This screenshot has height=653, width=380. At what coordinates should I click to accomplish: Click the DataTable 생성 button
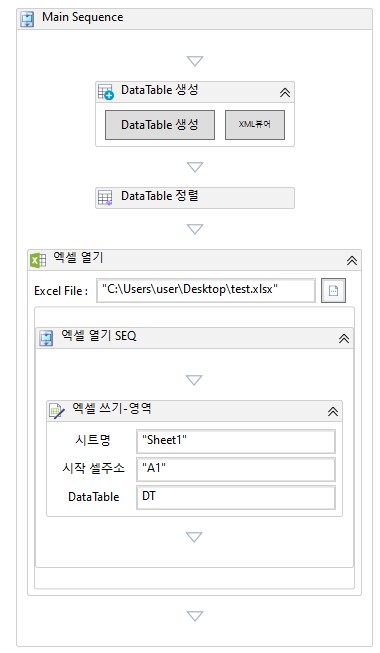[160, 125]
